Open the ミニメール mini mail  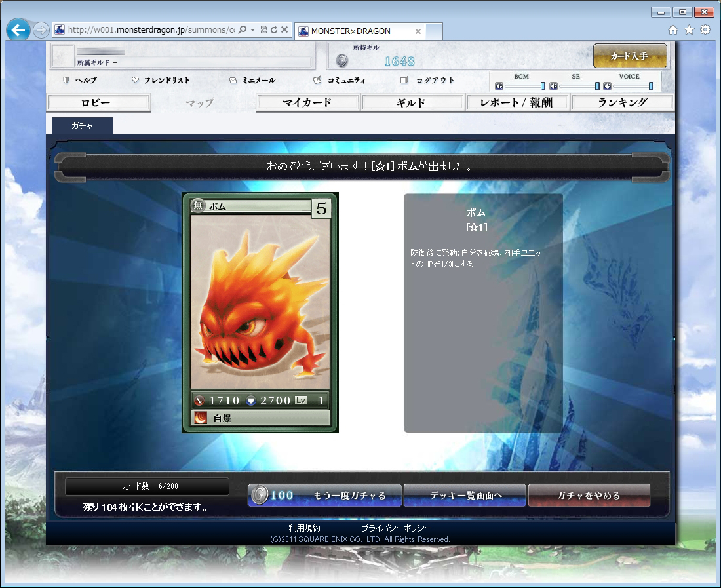(259, 80)
